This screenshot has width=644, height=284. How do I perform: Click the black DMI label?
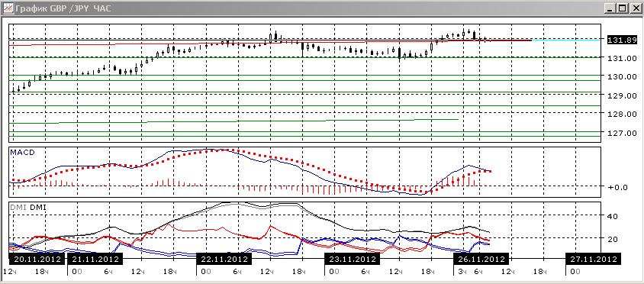click(x=38, y=208)
